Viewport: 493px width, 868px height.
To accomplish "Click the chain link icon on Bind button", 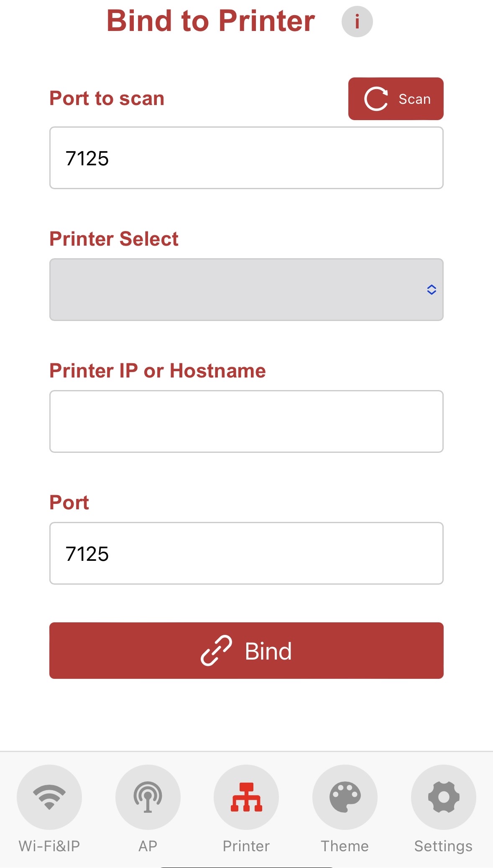I will coord(216,650).
